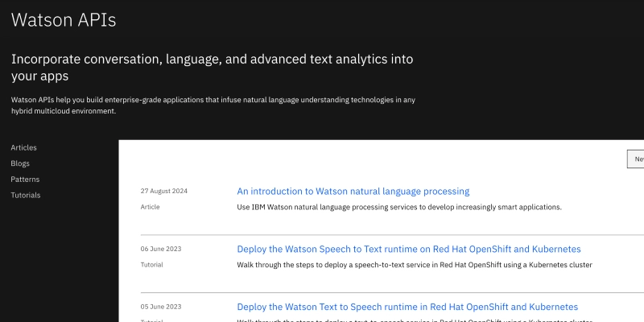Image resolution: width=644 pixels, height=322 pixels.
Task: Click the 'Watson APIs' page heading
Action: [x=64, y=19]
